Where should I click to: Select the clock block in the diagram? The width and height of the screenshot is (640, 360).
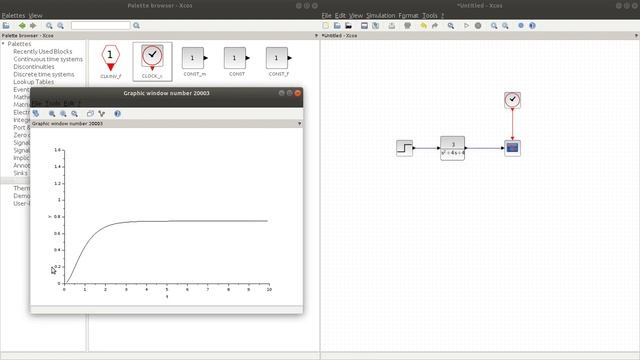(512, 100)
